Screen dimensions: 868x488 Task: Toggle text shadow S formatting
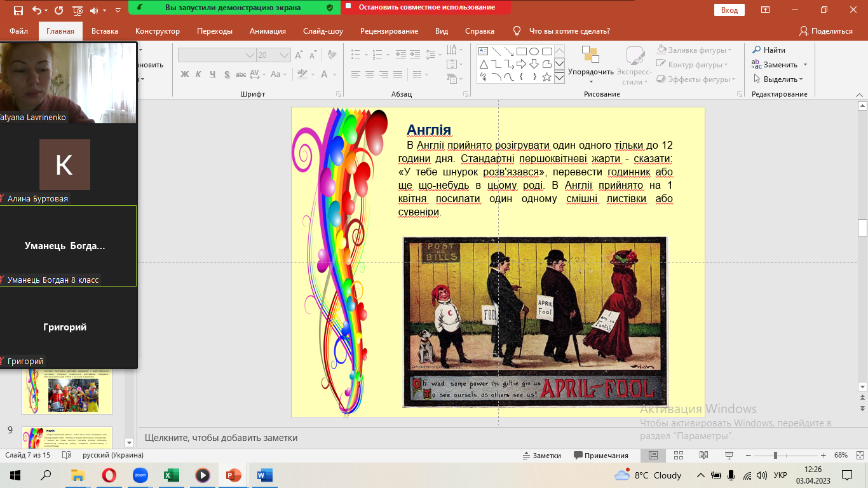(226, 74)
